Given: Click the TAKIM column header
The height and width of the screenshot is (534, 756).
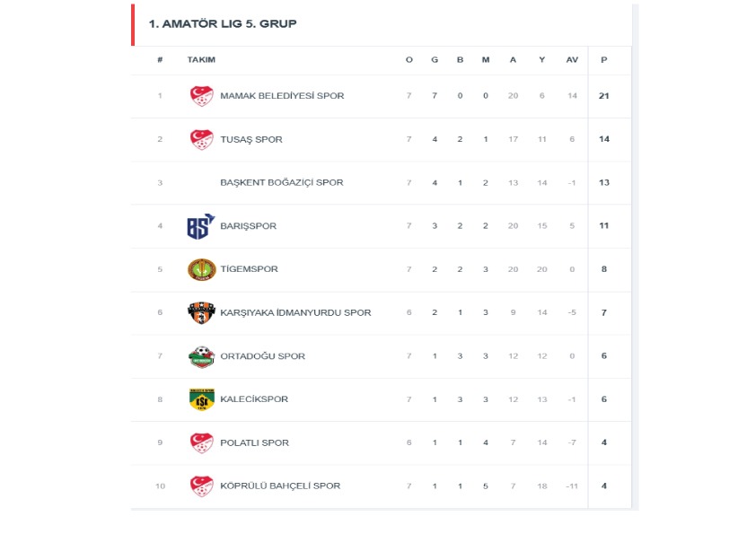Looking at the screenshot, I should (201, 60).
